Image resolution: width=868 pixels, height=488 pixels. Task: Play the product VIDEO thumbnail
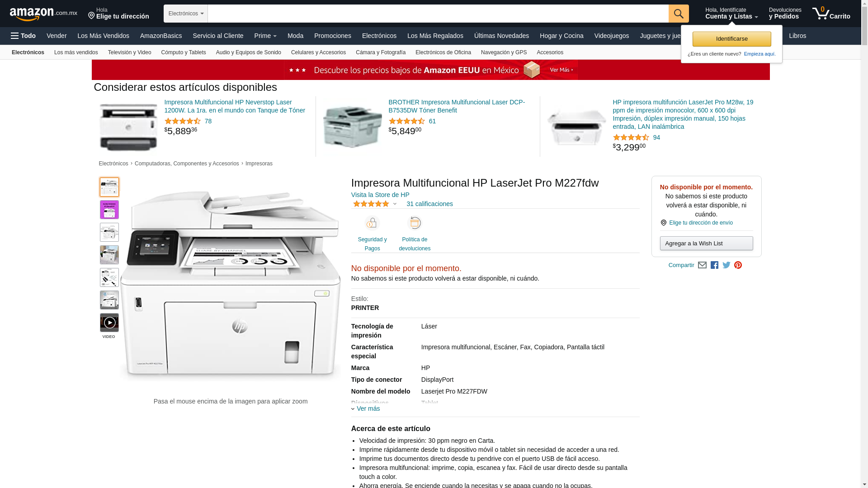click(109, 323)
